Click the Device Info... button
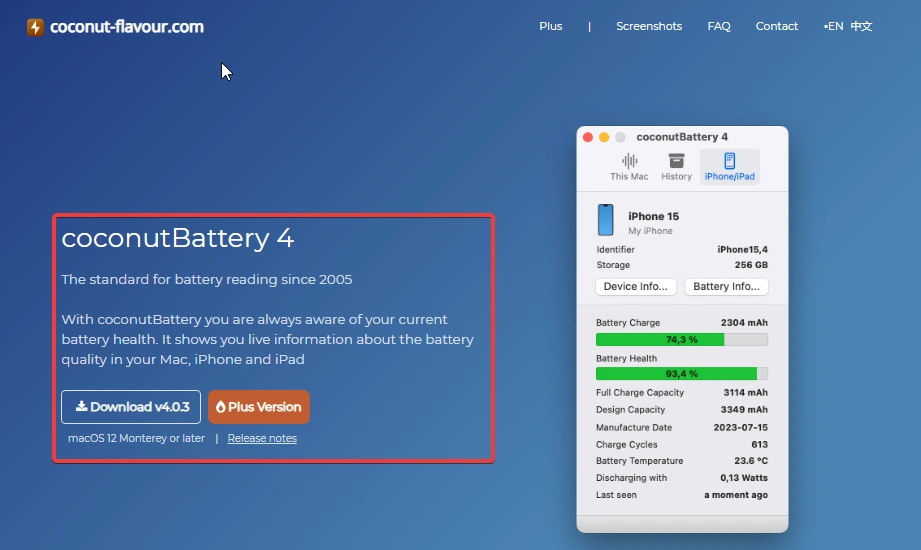The width and height of the screenshot is (921, 550). [636, 286]
